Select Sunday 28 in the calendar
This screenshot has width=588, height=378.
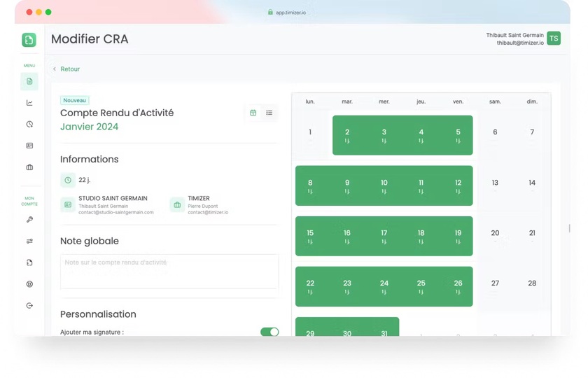pos(532,283)
